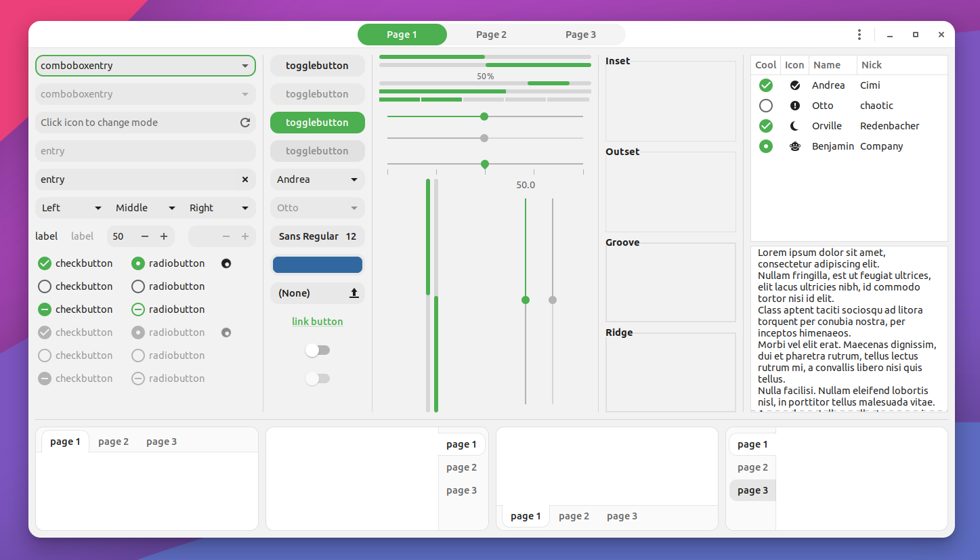Click the checkmark badge icon beside Andrea
Screen dimensions: 980x560
794,85
